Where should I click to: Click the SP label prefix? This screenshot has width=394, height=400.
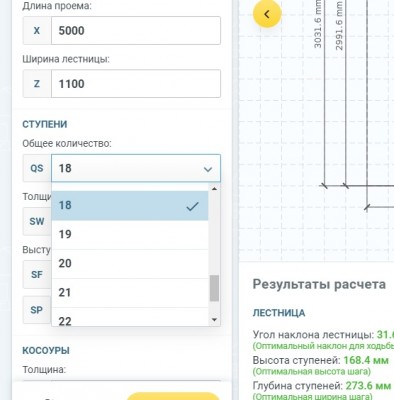pyautogui.click(x=37, y=310)
